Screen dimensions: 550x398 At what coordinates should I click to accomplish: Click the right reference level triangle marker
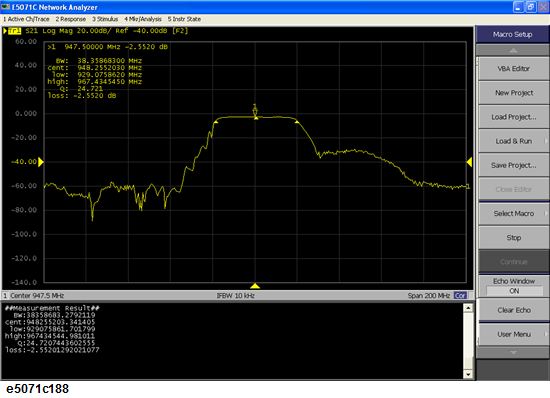click(469, 162)
